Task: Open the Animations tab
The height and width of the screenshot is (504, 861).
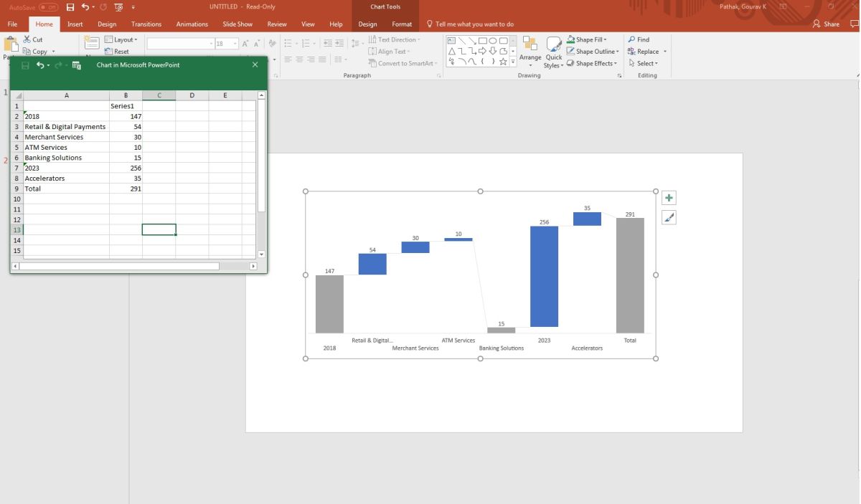Action: click(192, 24)
